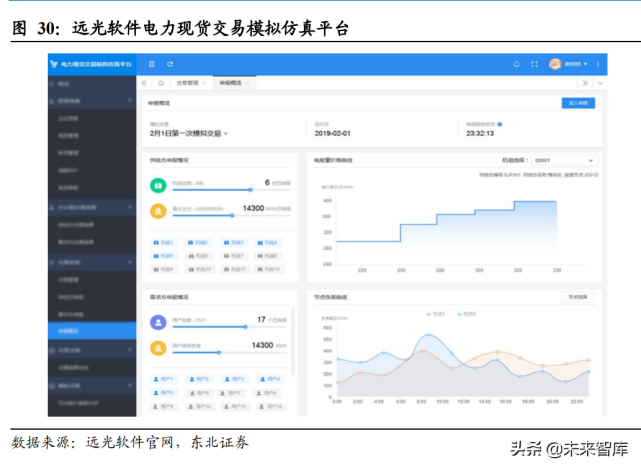Click the orange icon beside 最大出力
The height and width of the screenshot is (470, 641).
tap(158, 211)
